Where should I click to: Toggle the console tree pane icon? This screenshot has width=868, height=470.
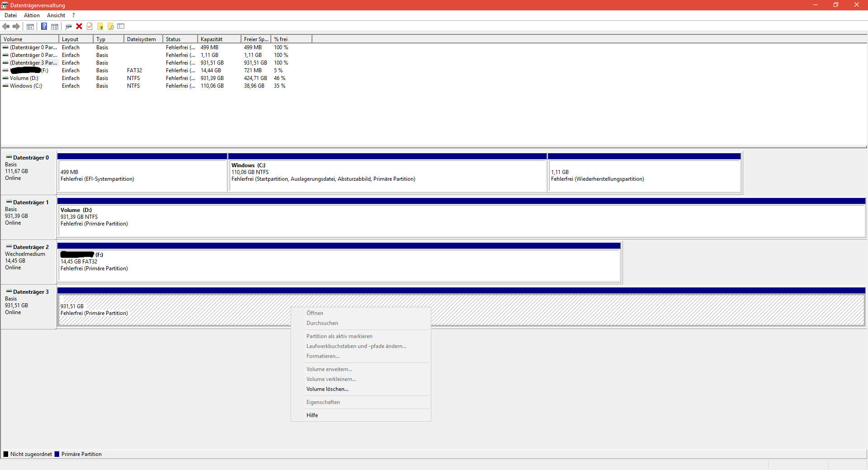[30, 26]
